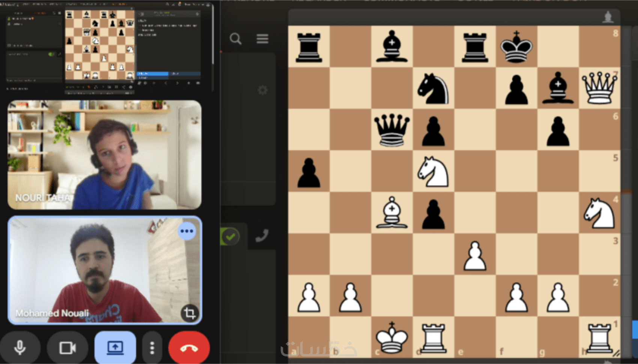
Task: Select the black pawn on f7
Action: pos(516,89)
